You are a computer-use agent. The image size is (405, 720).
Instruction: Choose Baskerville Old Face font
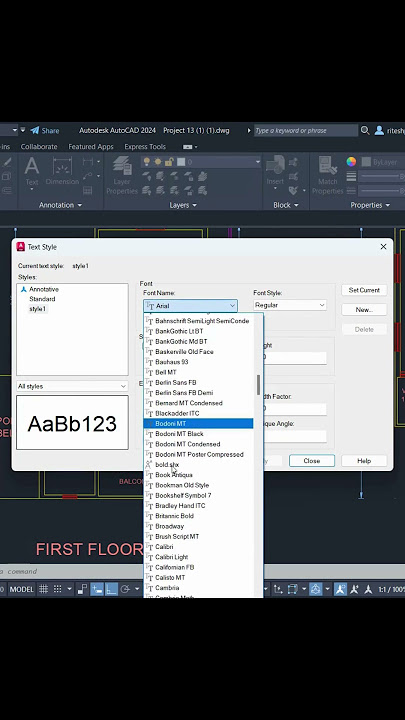pyautogui.click(x=198, y=352)
